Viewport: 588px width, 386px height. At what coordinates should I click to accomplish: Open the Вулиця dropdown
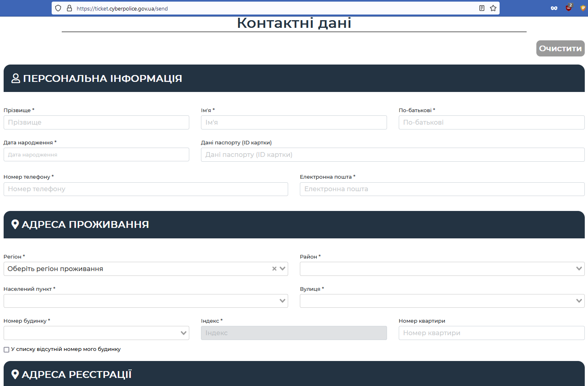point(442,301)
